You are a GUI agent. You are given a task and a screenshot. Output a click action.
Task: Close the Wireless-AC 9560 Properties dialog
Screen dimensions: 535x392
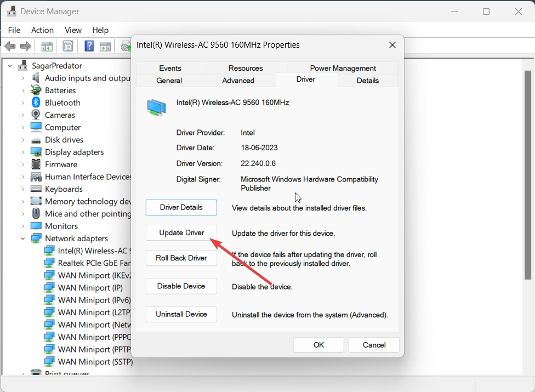point(392,45)
